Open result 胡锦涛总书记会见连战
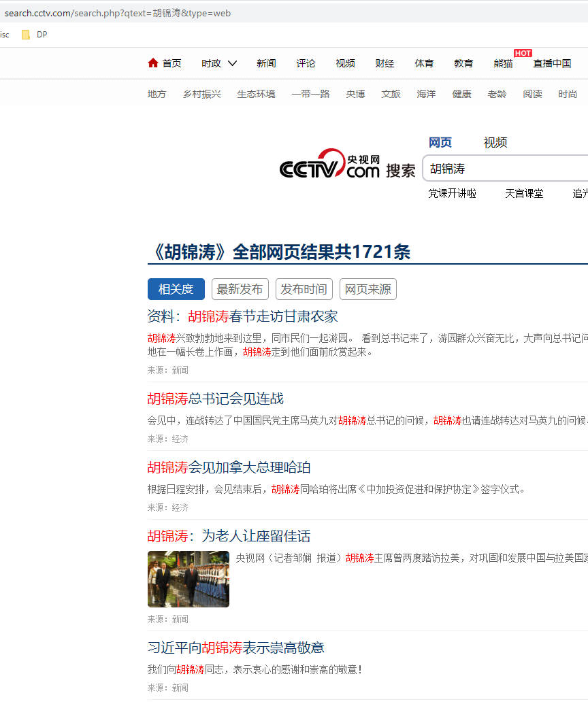This screenshot has width=588, height=704. click(216, 399)
